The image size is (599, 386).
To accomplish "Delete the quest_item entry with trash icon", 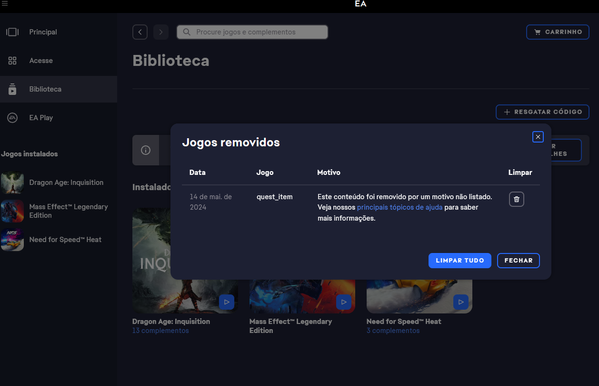I will coord(516,199).
